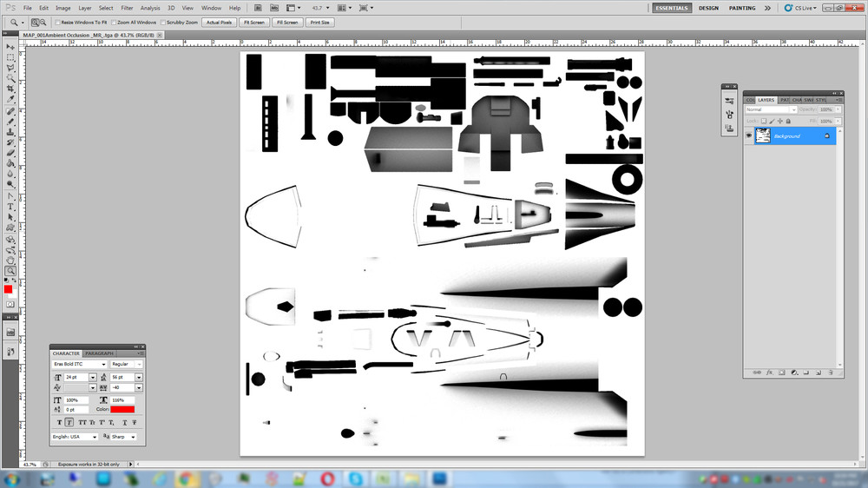
Task: Select the Blur tool
Action: coord(10,175)
